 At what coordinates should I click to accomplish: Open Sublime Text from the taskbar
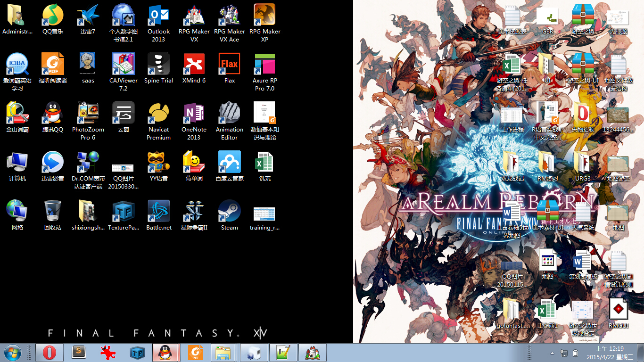(79, 353)
